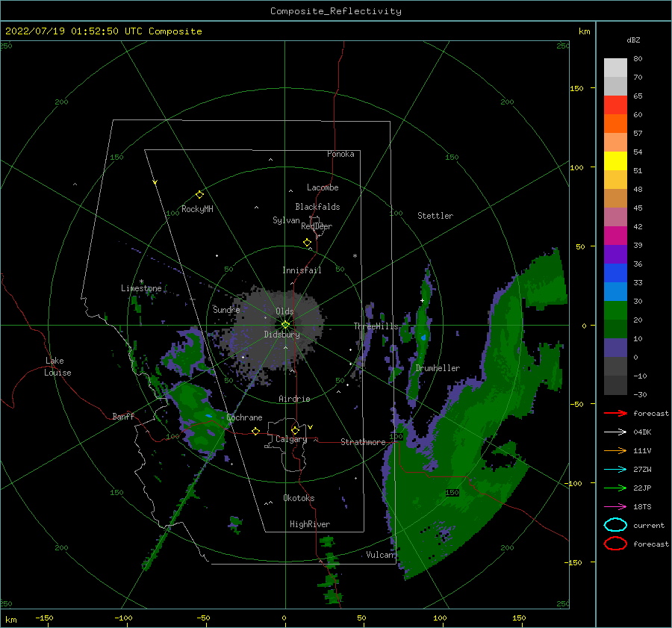Click the red forecast ellipse legend icon

pyautogui.click(x=615, y=544)
